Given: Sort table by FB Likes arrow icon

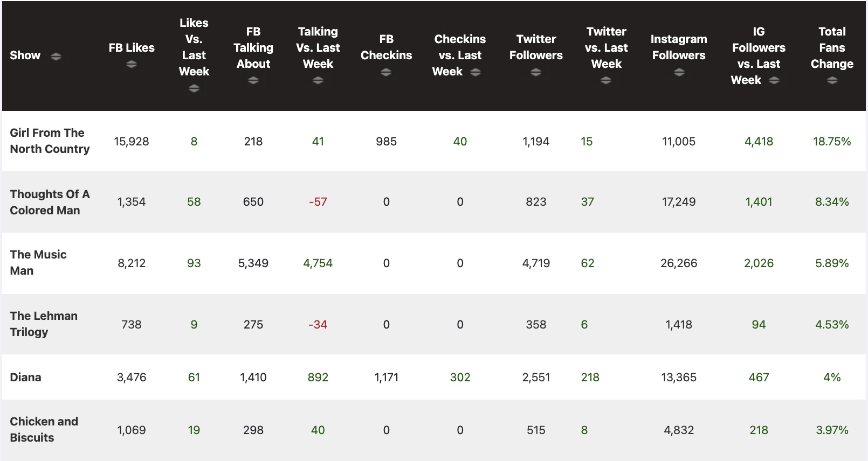Looking at the screenshot, I should tap(132, 65).
